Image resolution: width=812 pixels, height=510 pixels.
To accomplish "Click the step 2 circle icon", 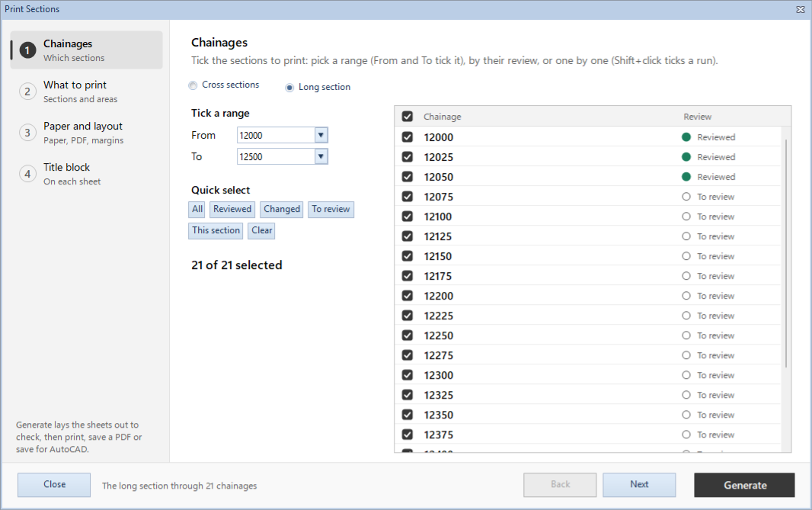I will point(27,91).
